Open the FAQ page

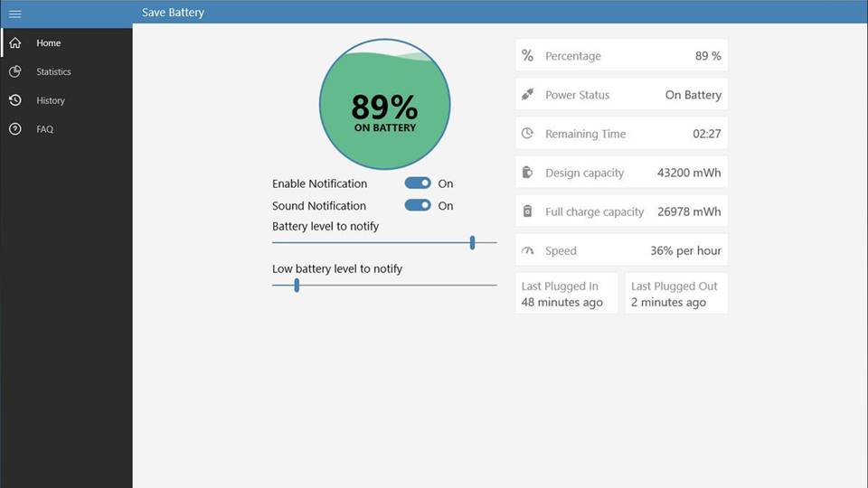click(45, 129)
